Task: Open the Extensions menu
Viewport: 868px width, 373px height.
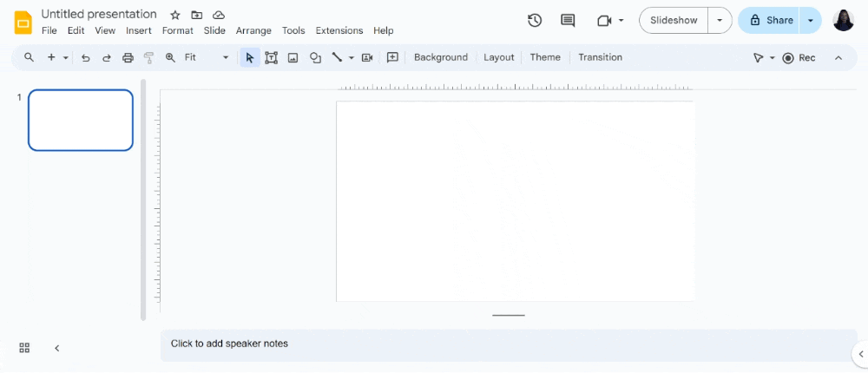Action: (339, 30)
